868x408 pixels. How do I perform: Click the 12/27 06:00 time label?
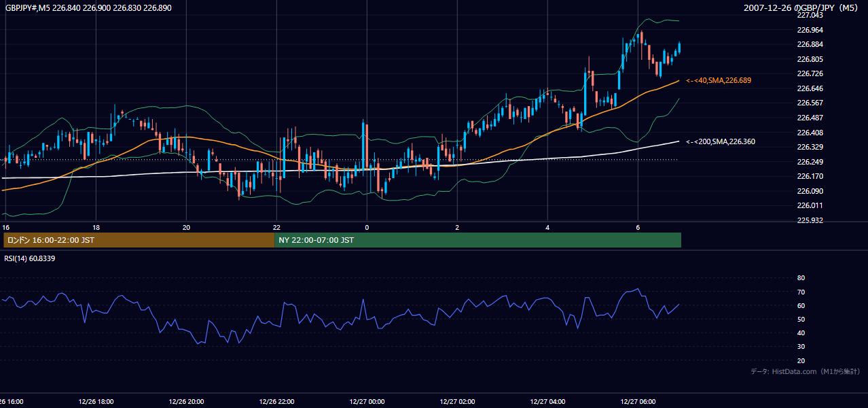(638, 402)
